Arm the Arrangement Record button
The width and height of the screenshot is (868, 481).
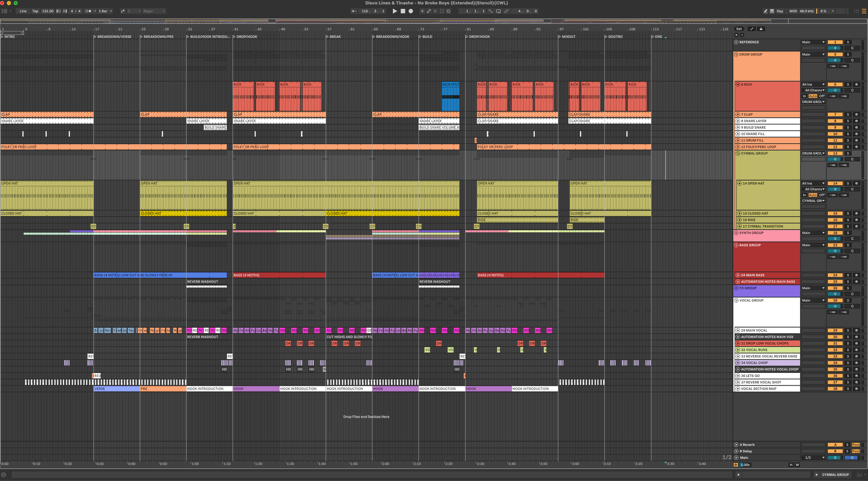click(411, 11)
